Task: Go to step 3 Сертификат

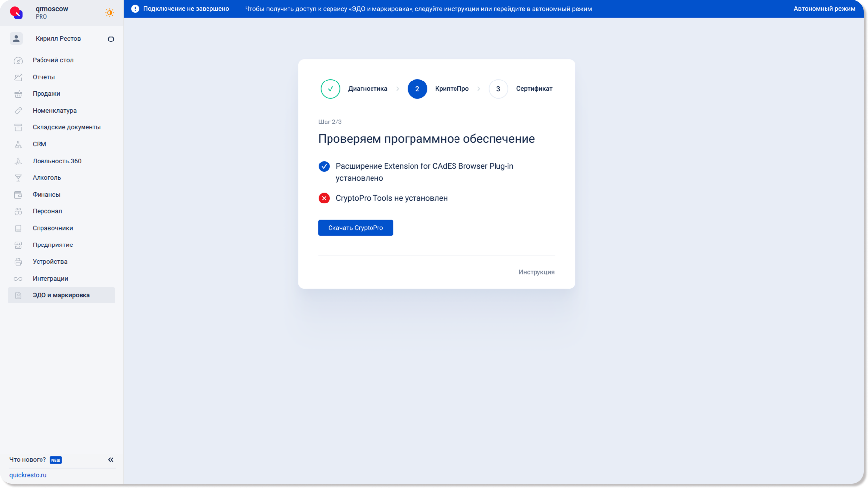Action: pyautogui.click(x=498, y=89)
